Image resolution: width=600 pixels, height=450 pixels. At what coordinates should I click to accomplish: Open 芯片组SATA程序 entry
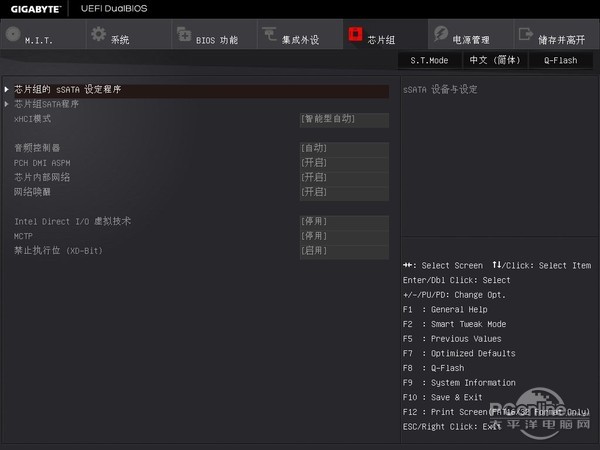[x=46, y=104]
